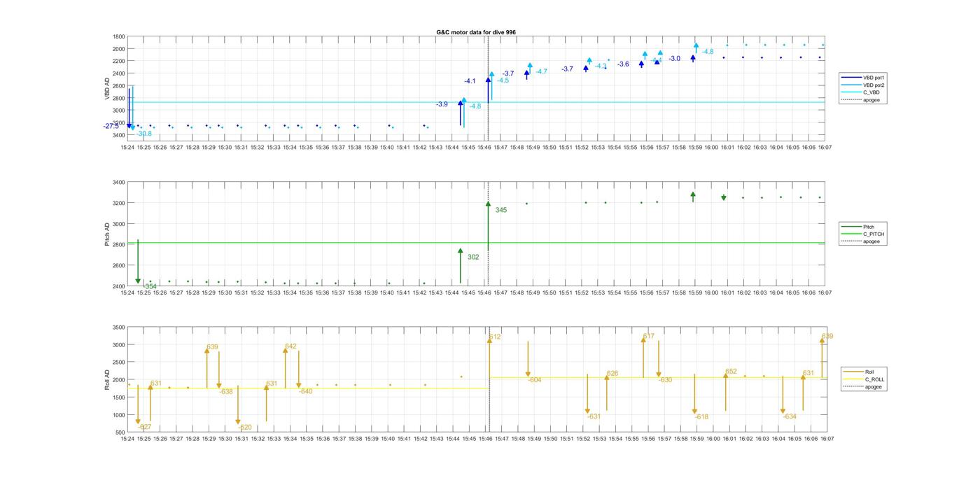The image size is (980, 485).
Task: Click the '-640' roll data label
Action: pos(306,392)
